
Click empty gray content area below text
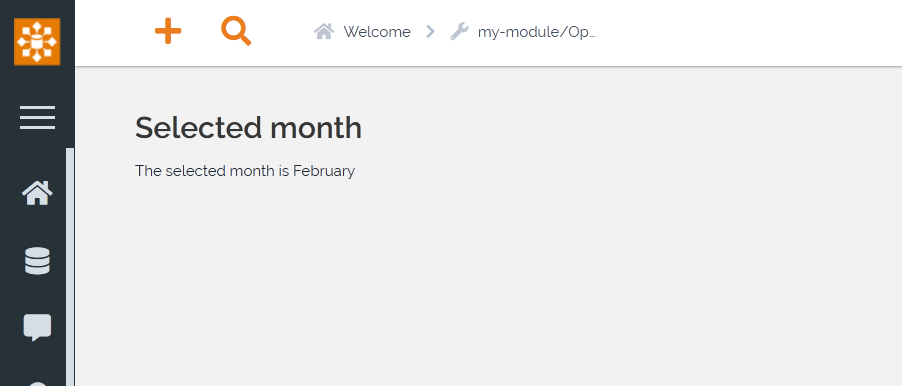point(489,282)
